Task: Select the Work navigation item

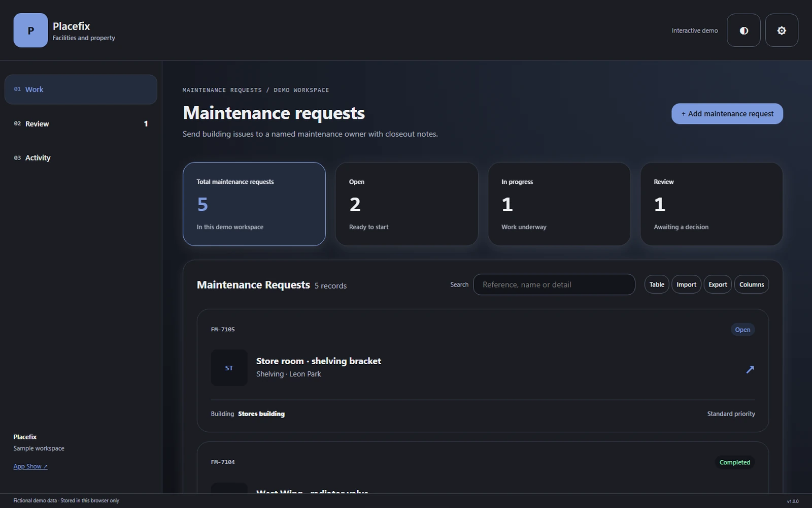Action: (81, 89)
